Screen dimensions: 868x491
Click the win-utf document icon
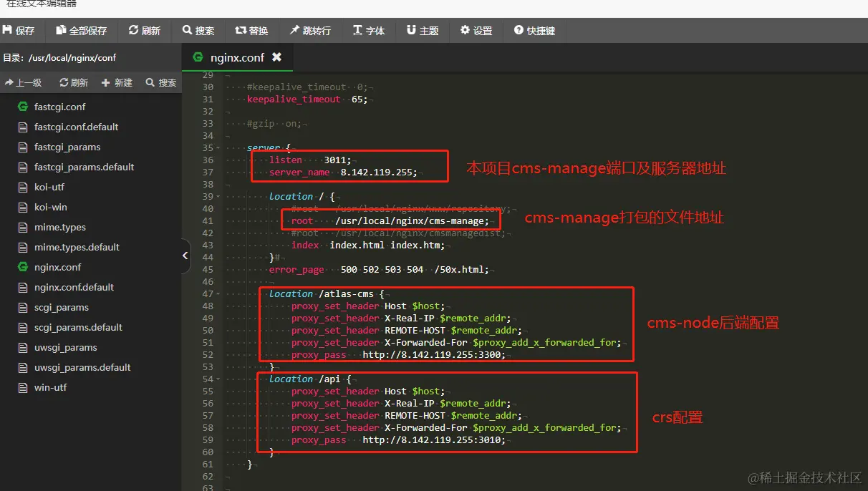22,387
